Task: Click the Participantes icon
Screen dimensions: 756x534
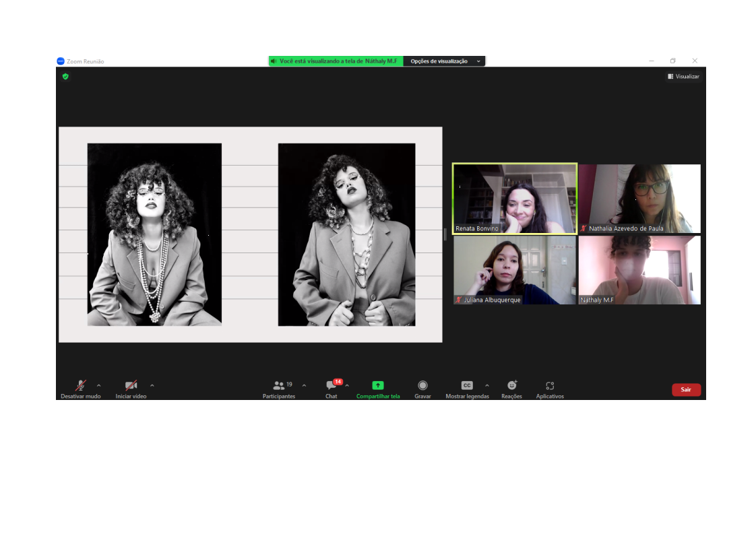Action: [278, 386]
